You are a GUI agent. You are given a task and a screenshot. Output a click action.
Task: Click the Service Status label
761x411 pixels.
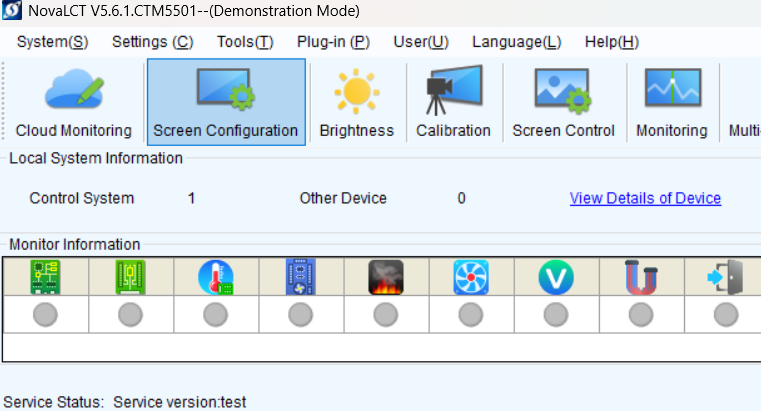[x=53, y=402]
